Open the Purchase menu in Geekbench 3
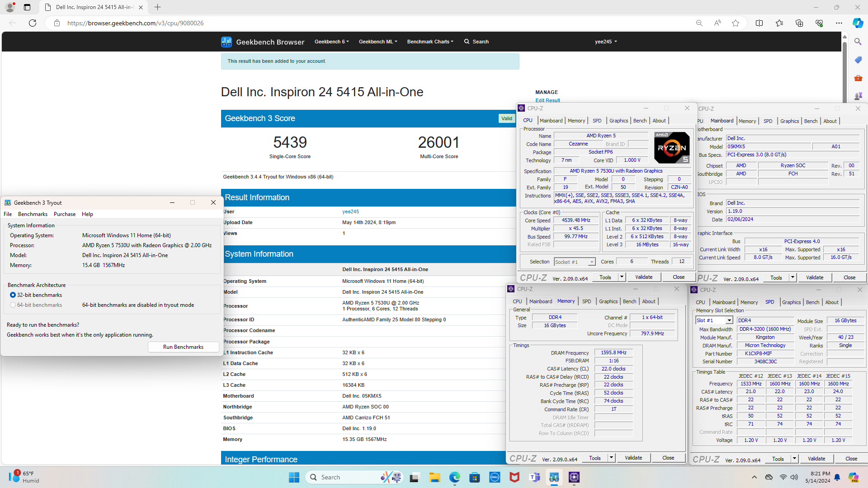The width and height of the screenshot is (868, 488). coord(65,214)
